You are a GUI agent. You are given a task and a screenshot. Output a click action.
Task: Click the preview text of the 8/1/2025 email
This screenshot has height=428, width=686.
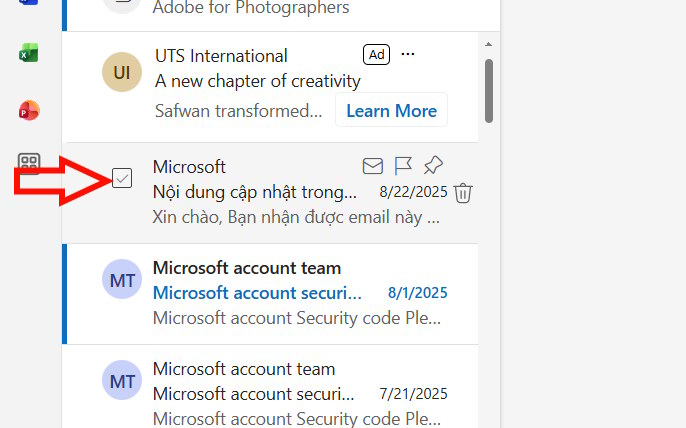point(297,318)
